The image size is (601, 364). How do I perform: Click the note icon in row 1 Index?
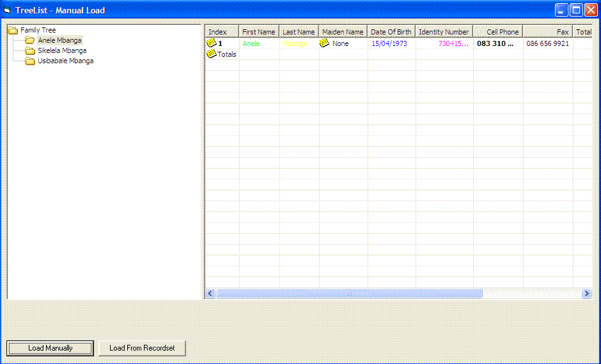coord(212,43)
